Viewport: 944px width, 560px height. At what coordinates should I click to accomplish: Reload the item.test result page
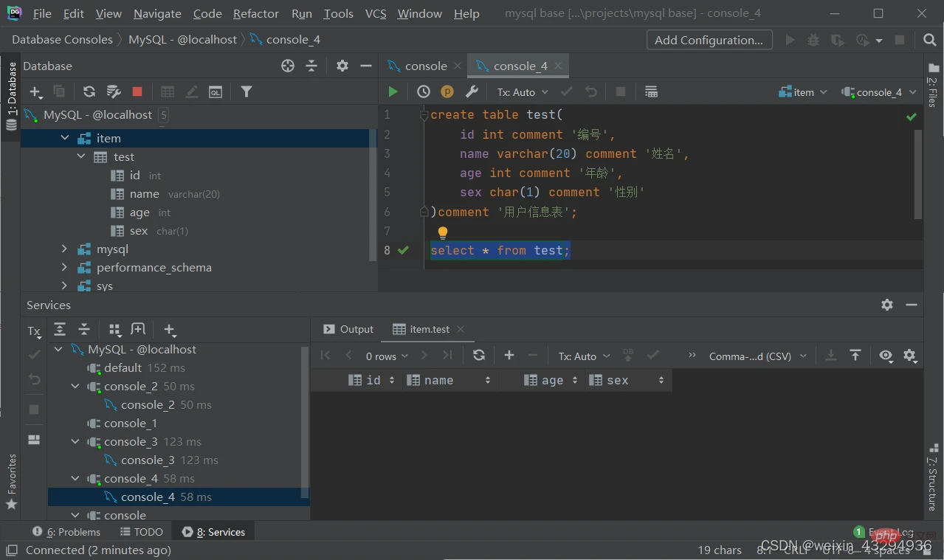pyautogui.click(x=479, y=355)
